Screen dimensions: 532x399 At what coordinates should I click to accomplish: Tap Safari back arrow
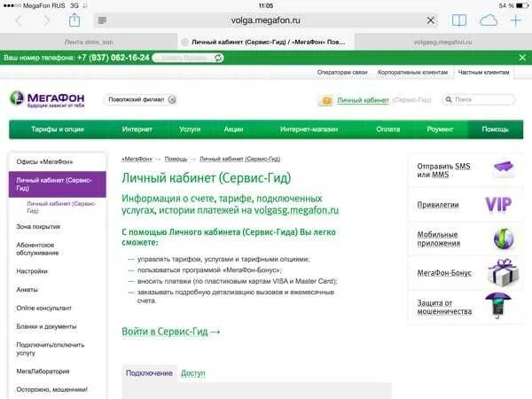tap(19, 20)
